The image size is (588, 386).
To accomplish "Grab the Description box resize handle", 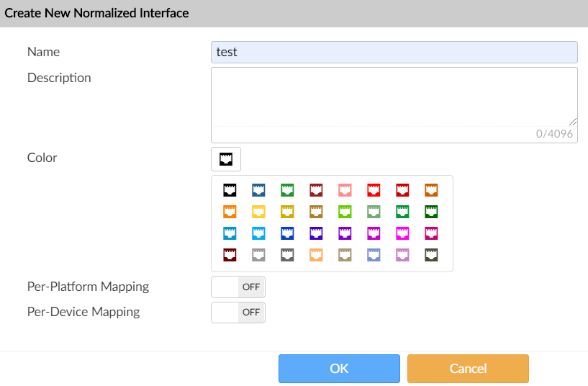I will coord(574,122).
